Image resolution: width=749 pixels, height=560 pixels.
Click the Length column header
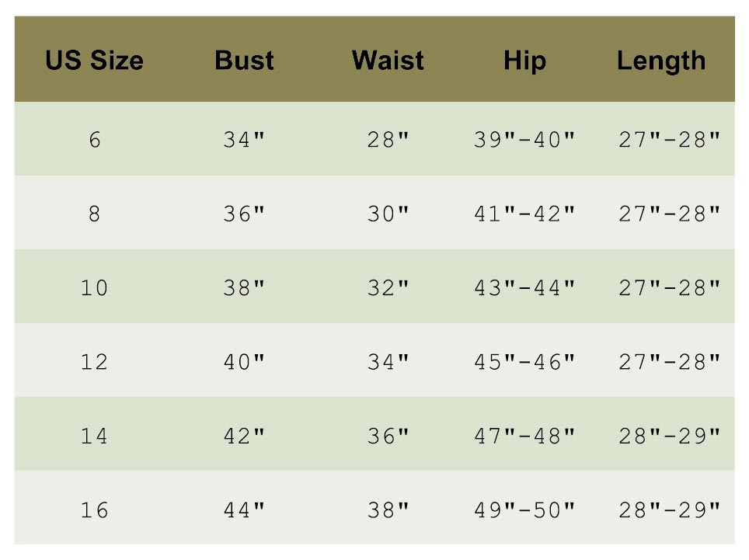(x=661, y=61)
